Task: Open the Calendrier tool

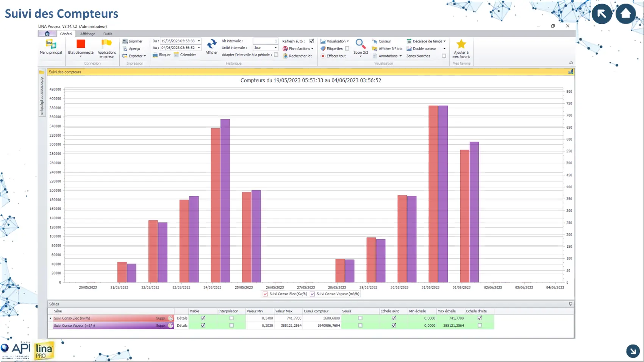Action: [x=185, y=55]
